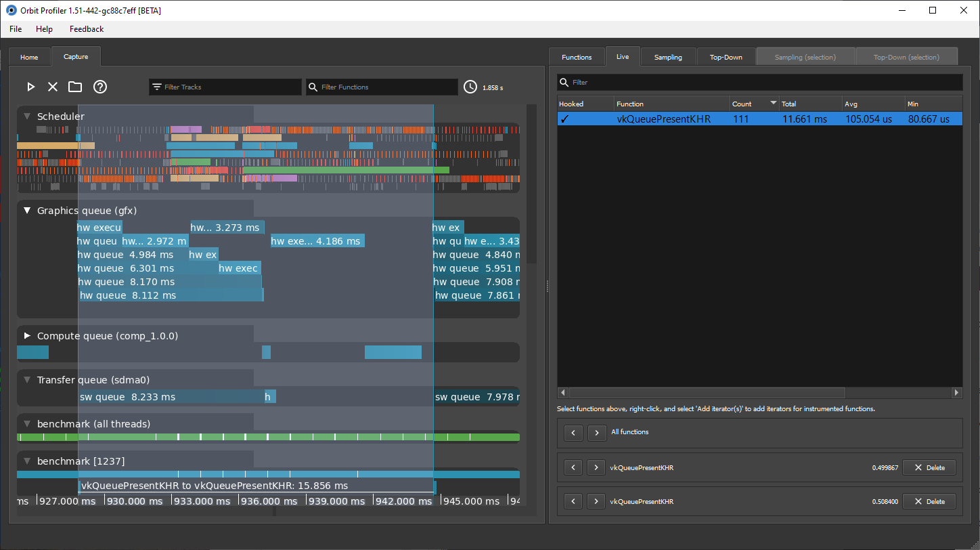Screen dimensions: 980x550
Task: Click the Filter Functions magnifier icon
Action: coord(313,87)
